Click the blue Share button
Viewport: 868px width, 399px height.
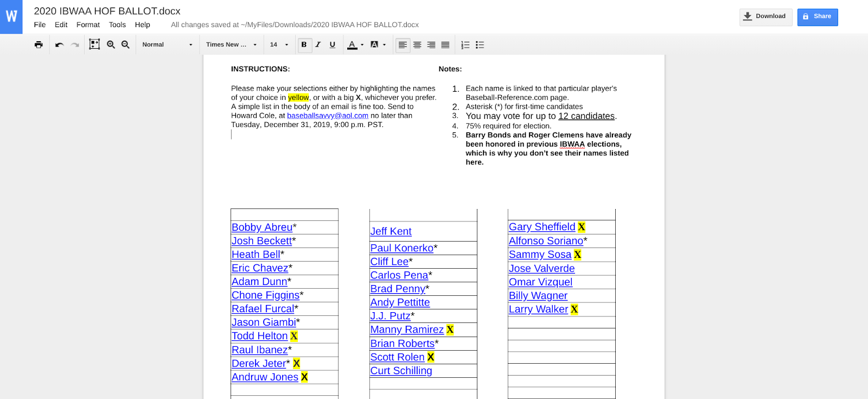[x=818, y=17]
